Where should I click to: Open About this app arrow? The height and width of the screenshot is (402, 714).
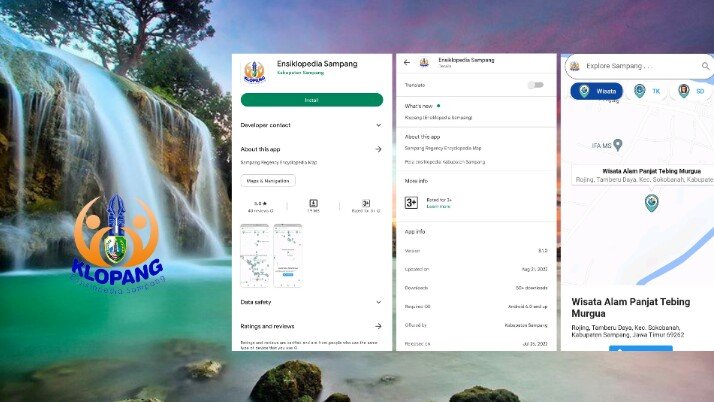coord(378,149)
